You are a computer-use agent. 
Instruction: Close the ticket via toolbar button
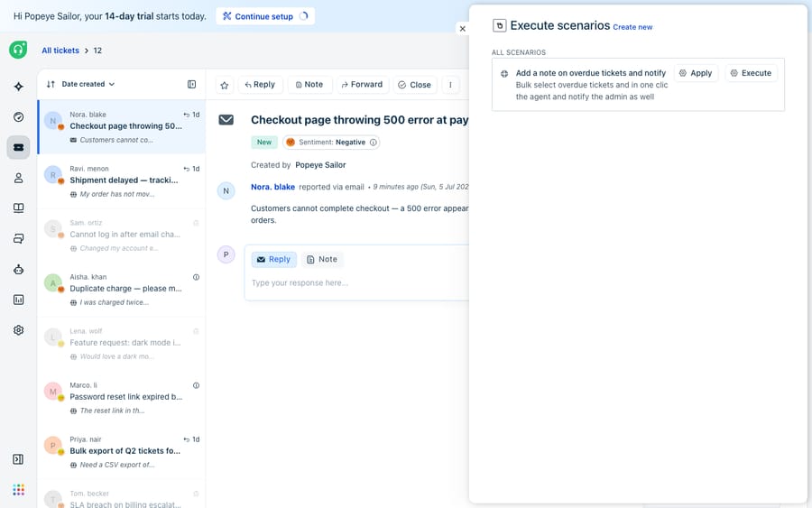coord(415,85)
